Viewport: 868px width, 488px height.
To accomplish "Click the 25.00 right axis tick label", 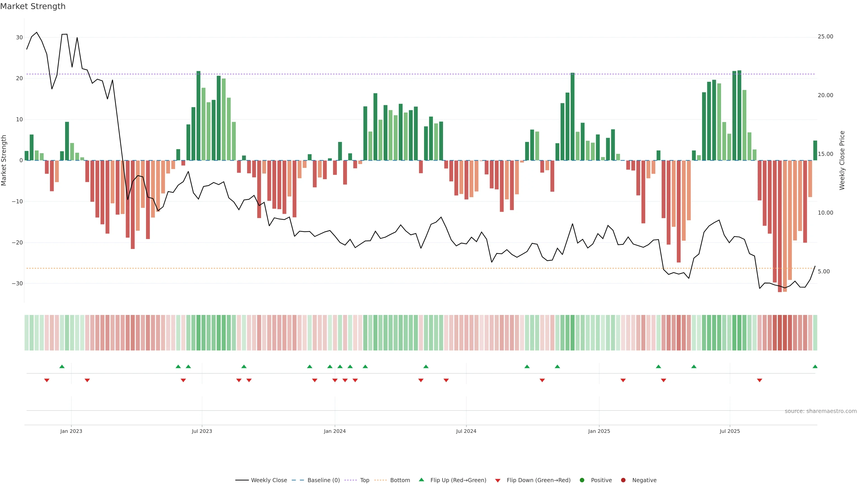I will (825, 36).
